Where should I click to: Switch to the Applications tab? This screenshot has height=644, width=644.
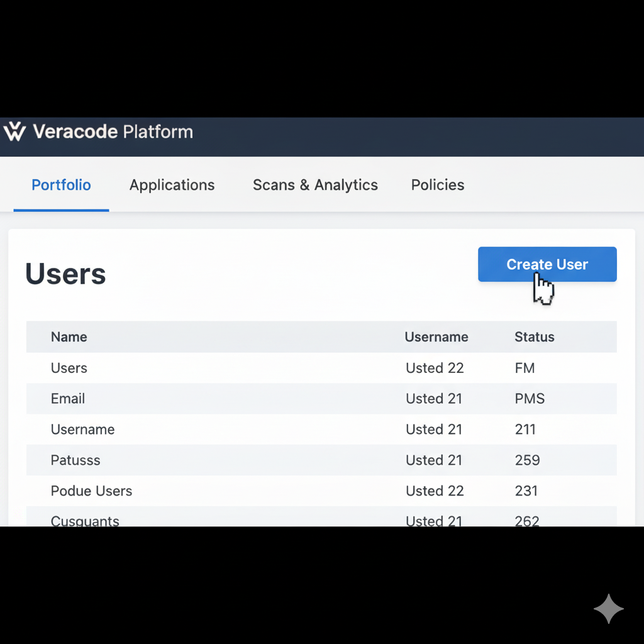click(x=172, y=185)
